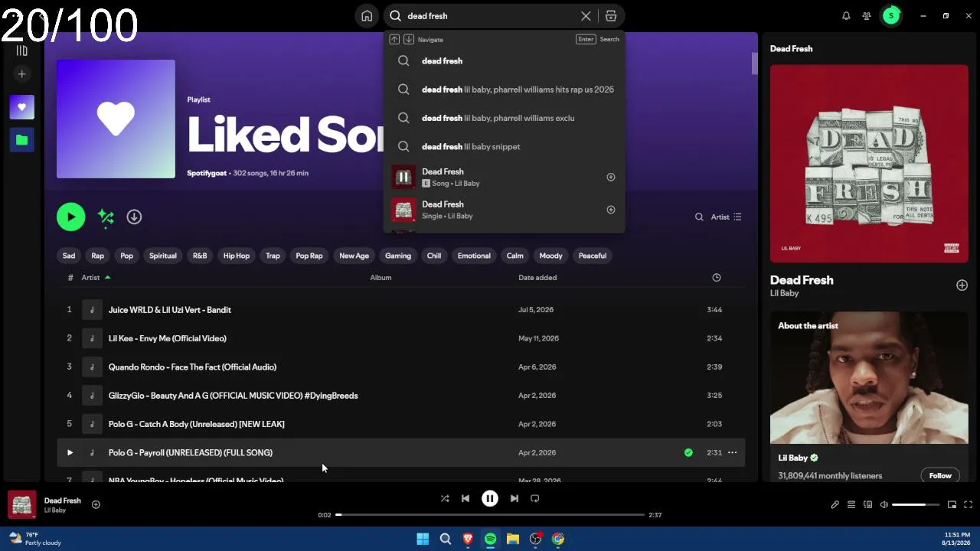The height and width of the screenshot is (551, 980).
Task: Sort tracks by Date added column
Action: (x=537, y=278)
